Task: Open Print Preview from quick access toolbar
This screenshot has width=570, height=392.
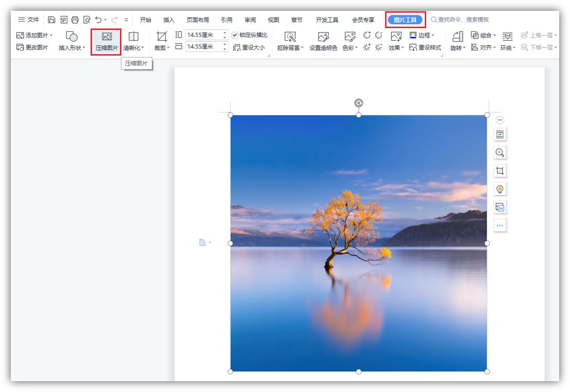Action: click(86, 20)
